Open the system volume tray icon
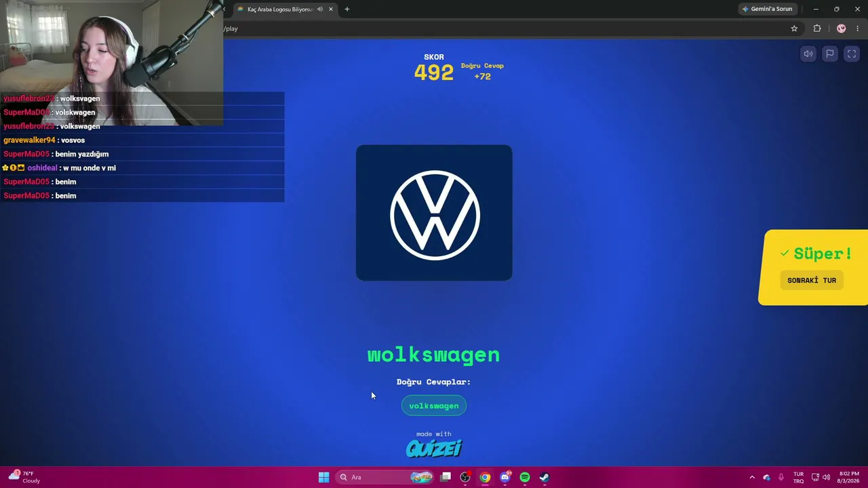 pyautogui.click(x=826, y=477)
